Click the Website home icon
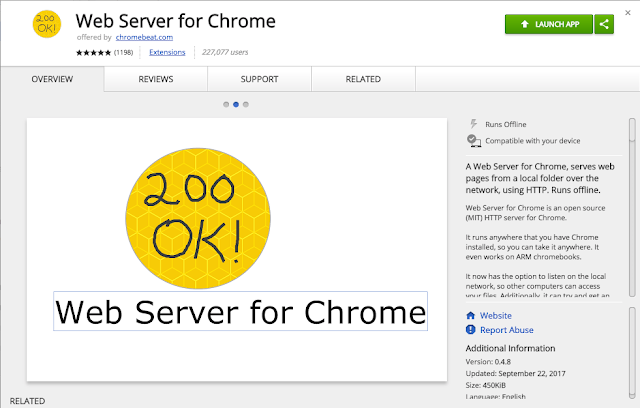 point(471,315)
